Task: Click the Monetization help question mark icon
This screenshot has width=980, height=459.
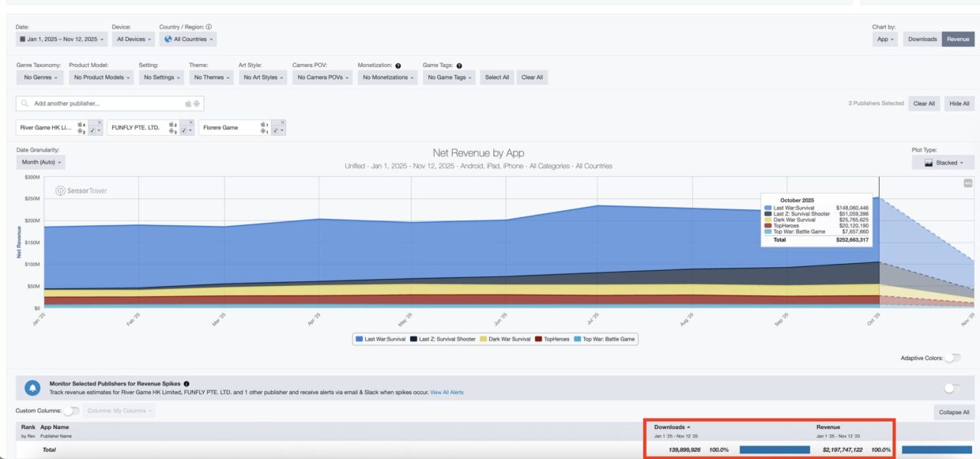Action: tap(398, 66)
